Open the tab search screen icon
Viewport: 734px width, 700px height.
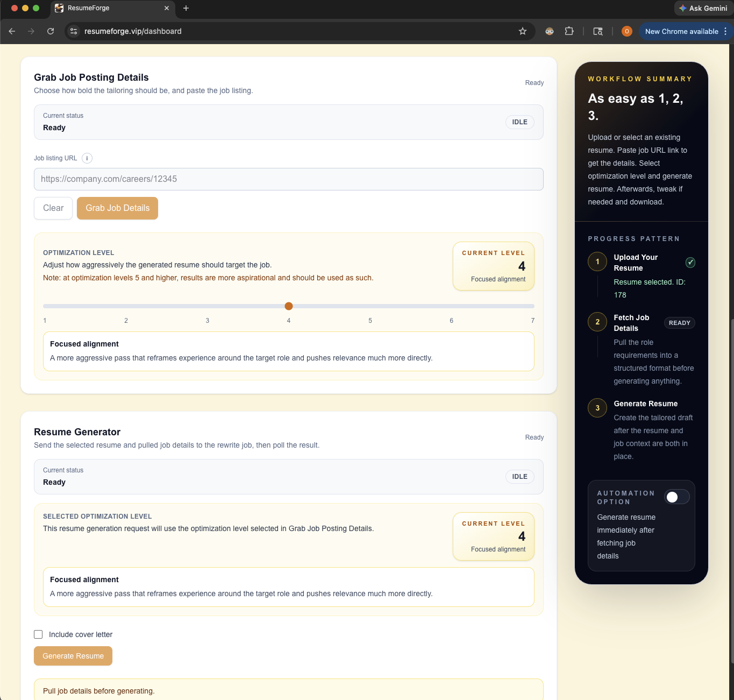[598, 31]
